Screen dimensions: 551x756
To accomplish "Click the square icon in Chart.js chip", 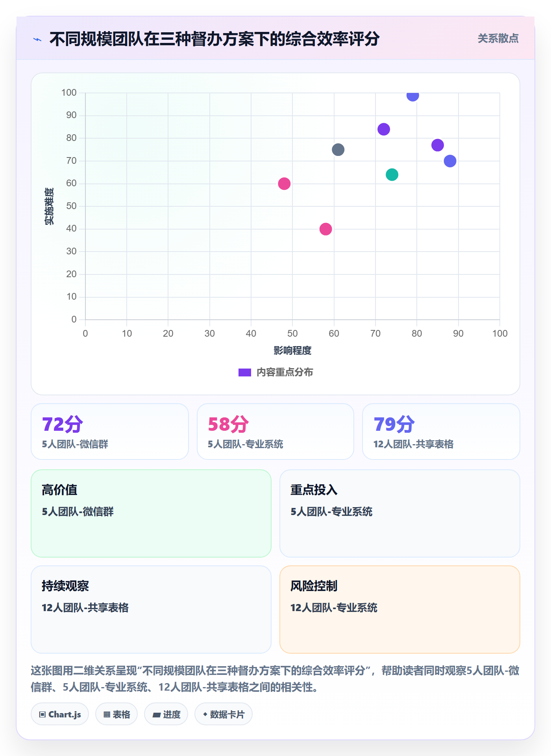I will pyautogui.click(x=43, y=715).
